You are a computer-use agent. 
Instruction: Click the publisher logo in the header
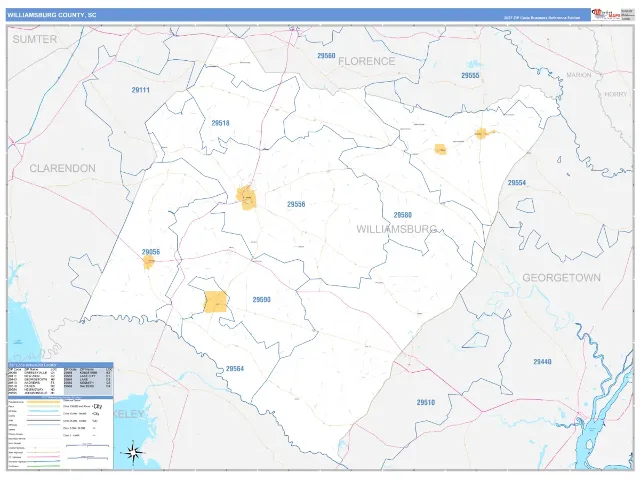click(606, 14)
